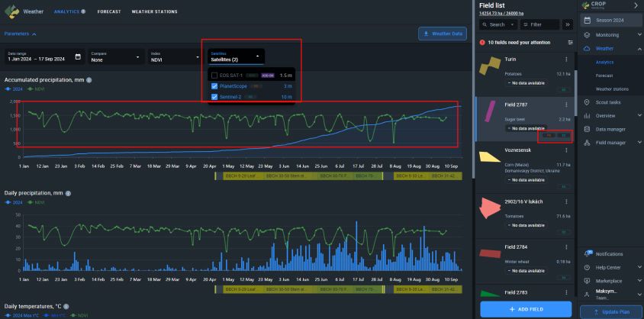This screenshot has width=644, height=319.
Task: Open Scout tasks in sidebar
Action: tap(610, 102)
